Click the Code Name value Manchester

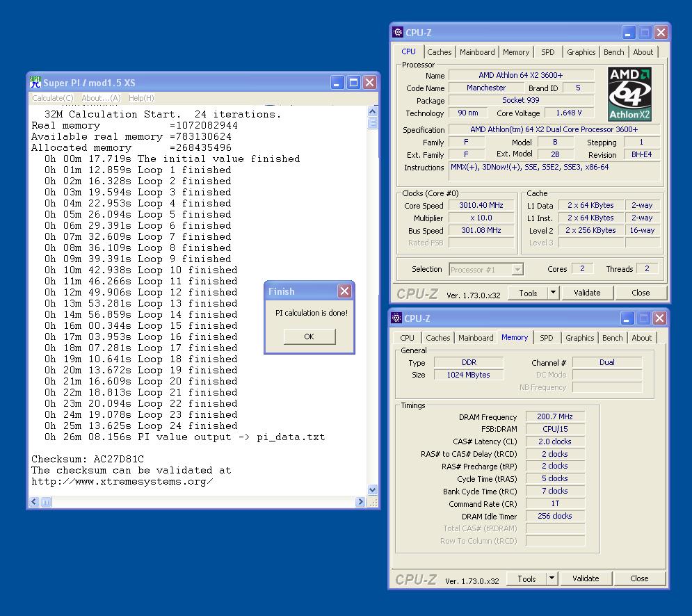click(x=486, y=88)
